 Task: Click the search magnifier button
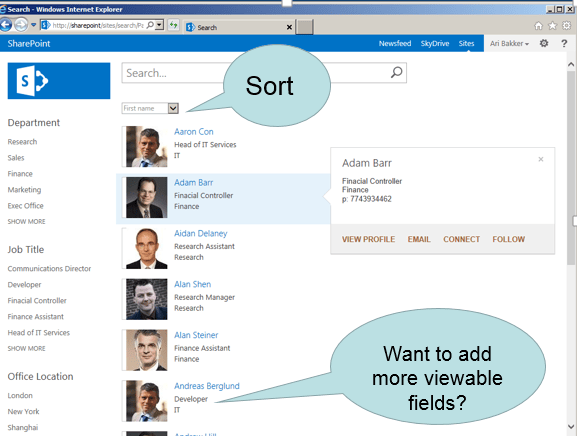[396, 72]
